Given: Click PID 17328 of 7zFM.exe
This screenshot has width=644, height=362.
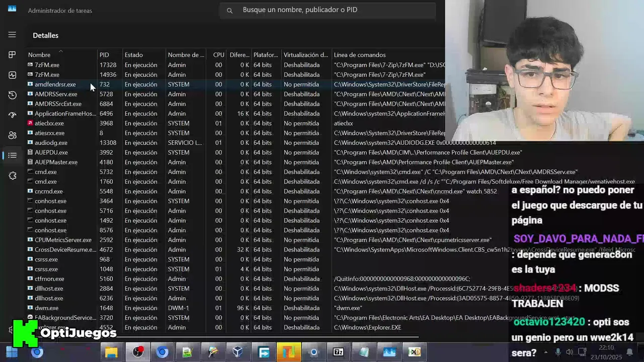Looking at the screenshot, I should pos(108,65).
